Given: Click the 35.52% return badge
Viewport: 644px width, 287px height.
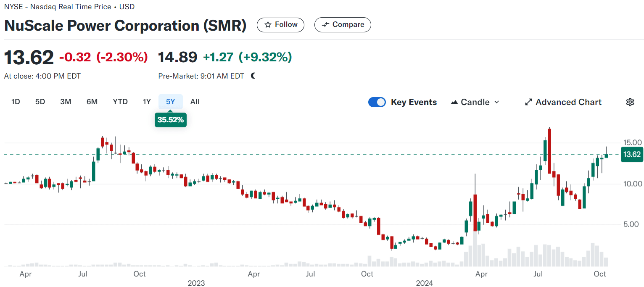Looking at the screenshot, I should click(x=170, y=120).
